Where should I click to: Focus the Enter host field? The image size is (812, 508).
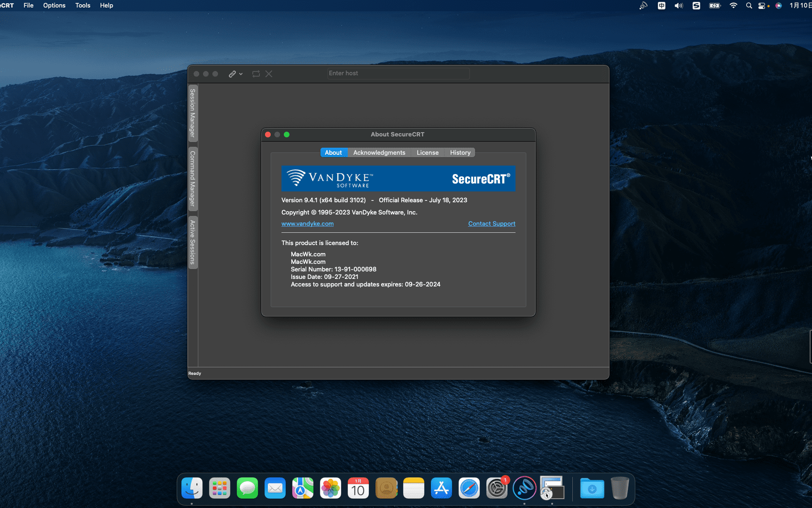tap(398, 73)
